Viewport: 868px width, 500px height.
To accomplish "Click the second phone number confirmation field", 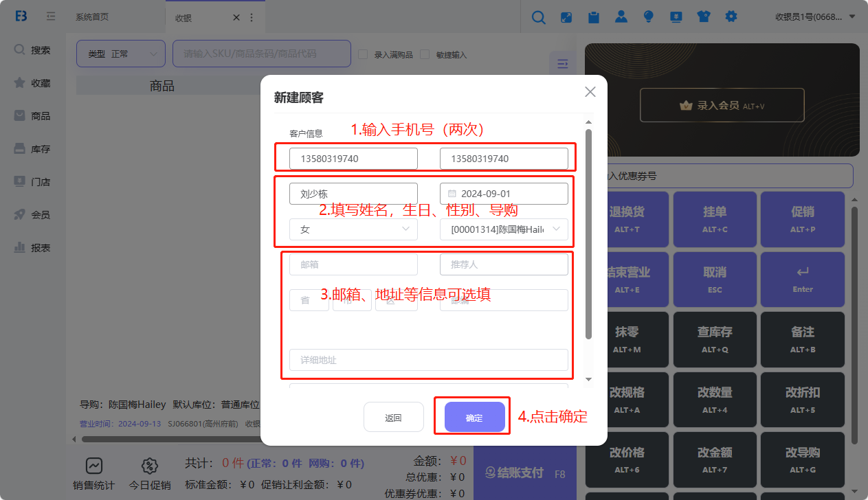I will coord(504,159).
